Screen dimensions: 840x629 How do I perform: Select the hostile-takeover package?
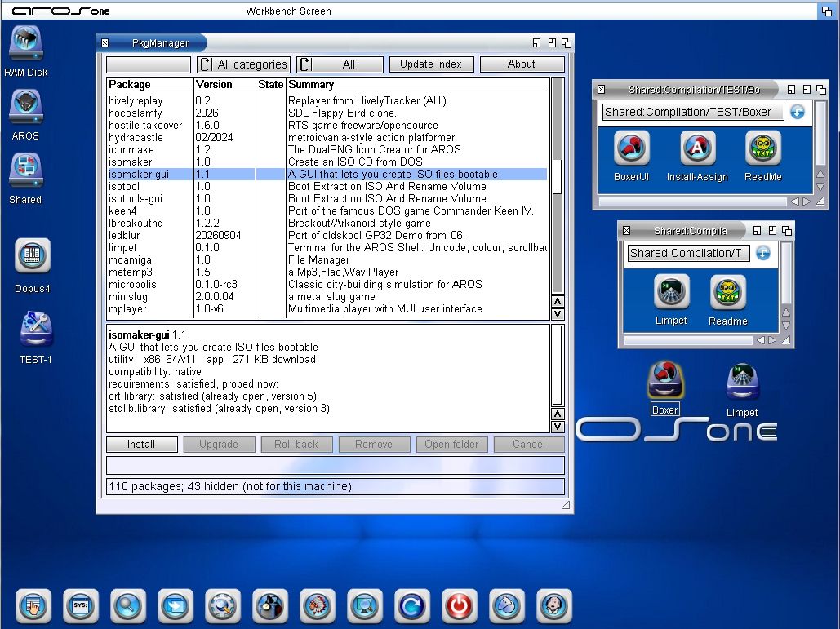point(327,126)
